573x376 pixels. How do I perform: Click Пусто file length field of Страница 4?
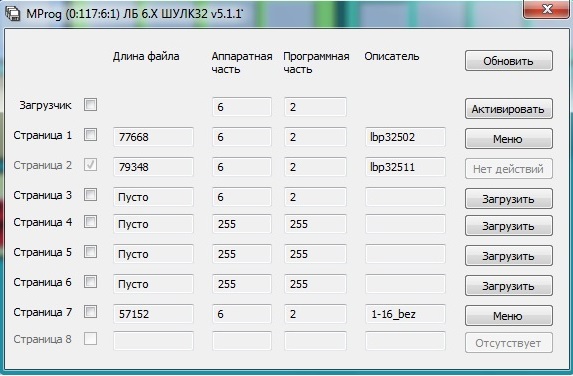point(153,224)
